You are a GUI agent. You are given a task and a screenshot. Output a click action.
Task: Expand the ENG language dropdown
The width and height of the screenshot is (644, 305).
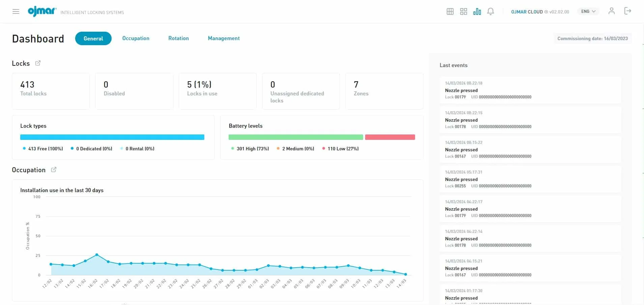coord(588,11)
